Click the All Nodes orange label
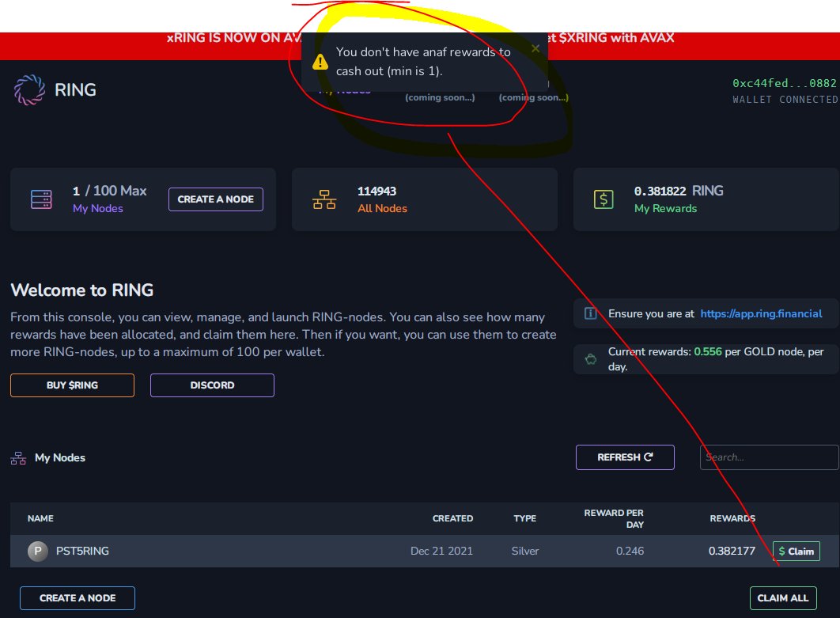840x618 pixels. click(x=383, y=208)
